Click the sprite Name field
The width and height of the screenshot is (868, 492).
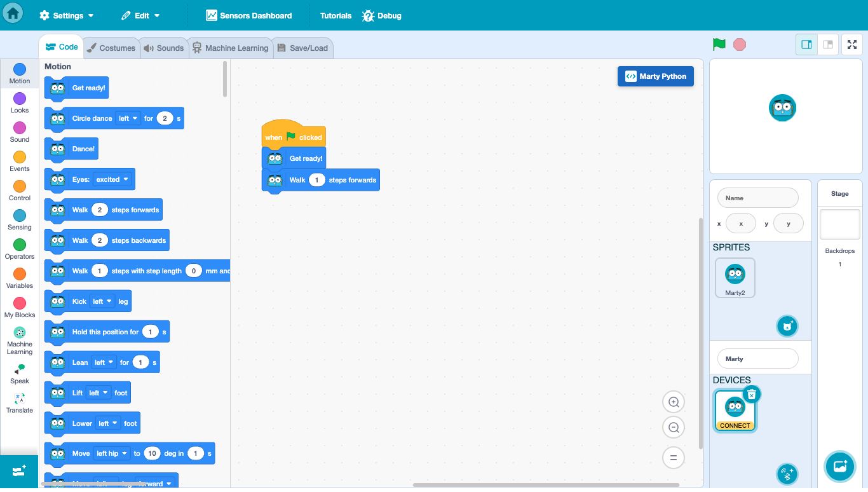[757, 198]
